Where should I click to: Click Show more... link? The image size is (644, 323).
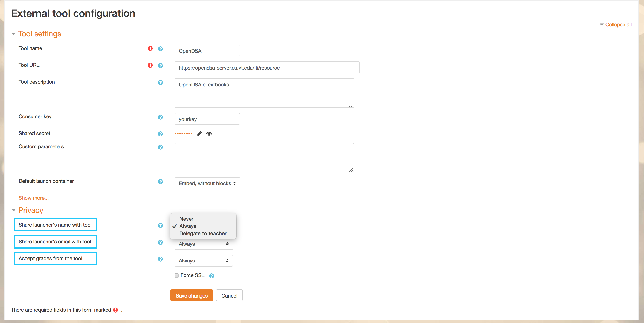tap(33, 198)
